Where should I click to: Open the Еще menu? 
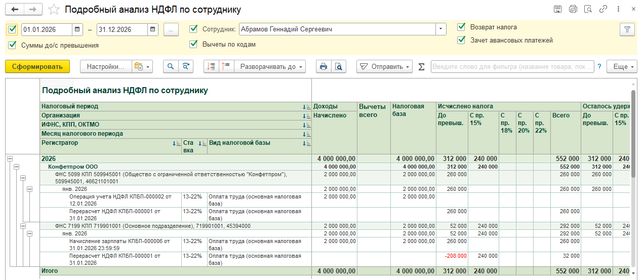(x=622, y=66)
